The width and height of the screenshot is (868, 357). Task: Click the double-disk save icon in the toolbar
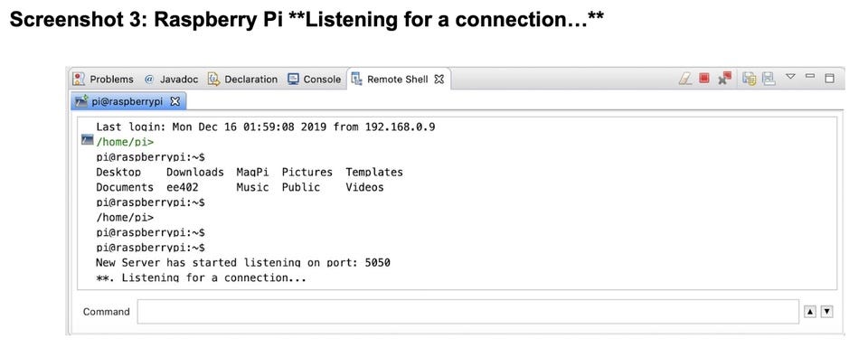750,79
